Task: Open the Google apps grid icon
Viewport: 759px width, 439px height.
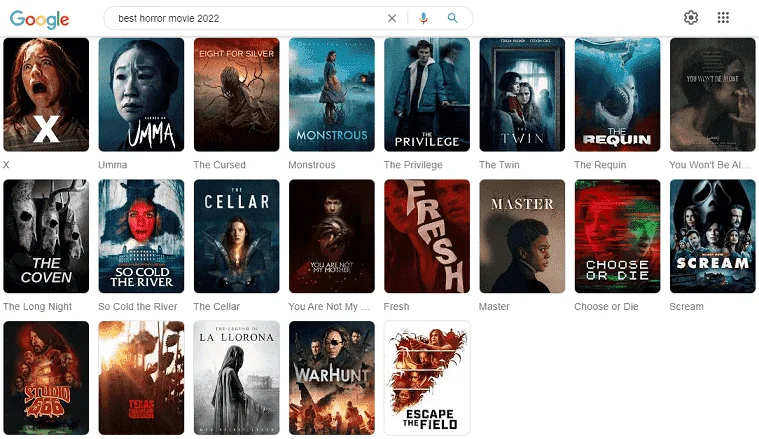Action: (x=723, y=18)
